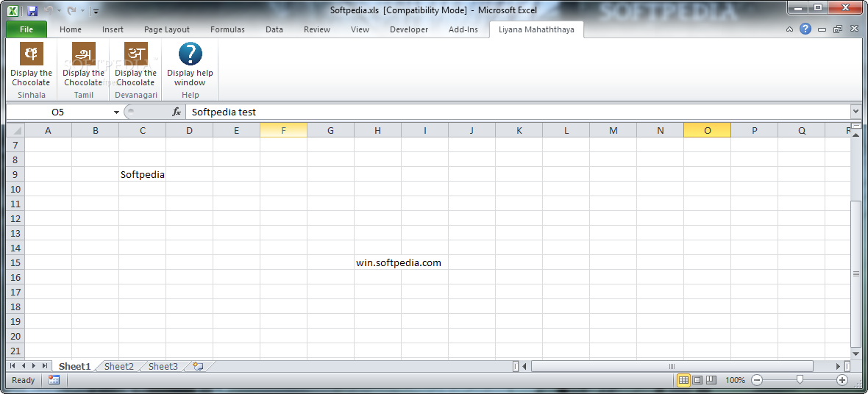Switch to the Insert ribbon tab
This screenshot has width=868, height=394.
pyautogui.click(x=113, y=30)
